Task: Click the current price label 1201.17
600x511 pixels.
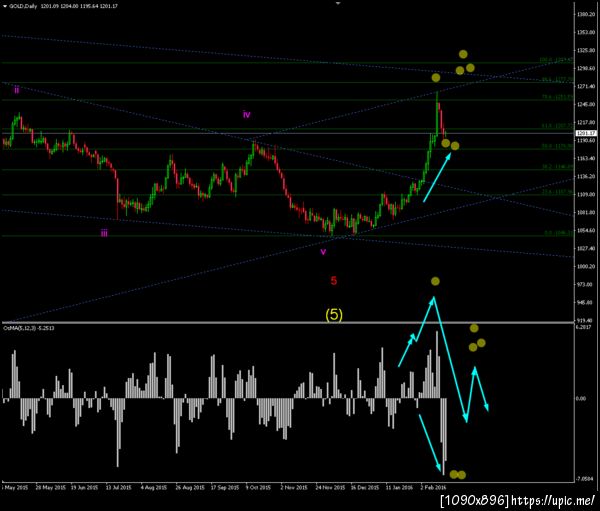Action: coord(586,133)
